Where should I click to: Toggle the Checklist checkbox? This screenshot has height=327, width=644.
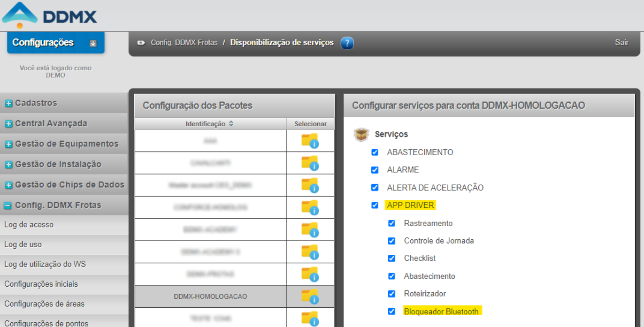point(391,258)
